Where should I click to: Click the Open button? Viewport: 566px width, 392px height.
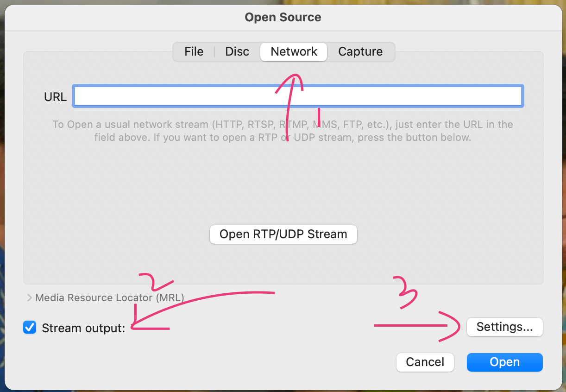coord(504,362)
